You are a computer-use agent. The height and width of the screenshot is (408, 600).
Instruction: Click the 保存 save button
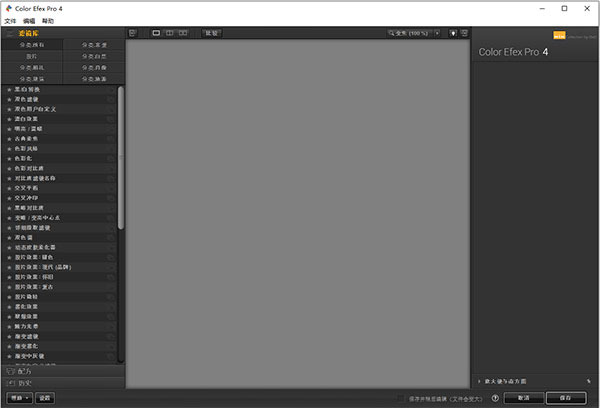pyautogui.click(x=566, y=398)
